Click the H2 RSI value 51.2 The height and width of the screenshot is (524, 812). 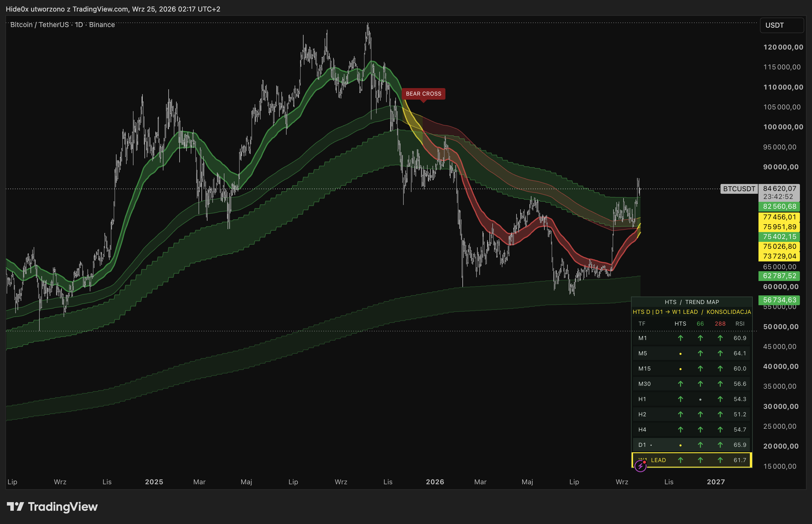(740, 414)
